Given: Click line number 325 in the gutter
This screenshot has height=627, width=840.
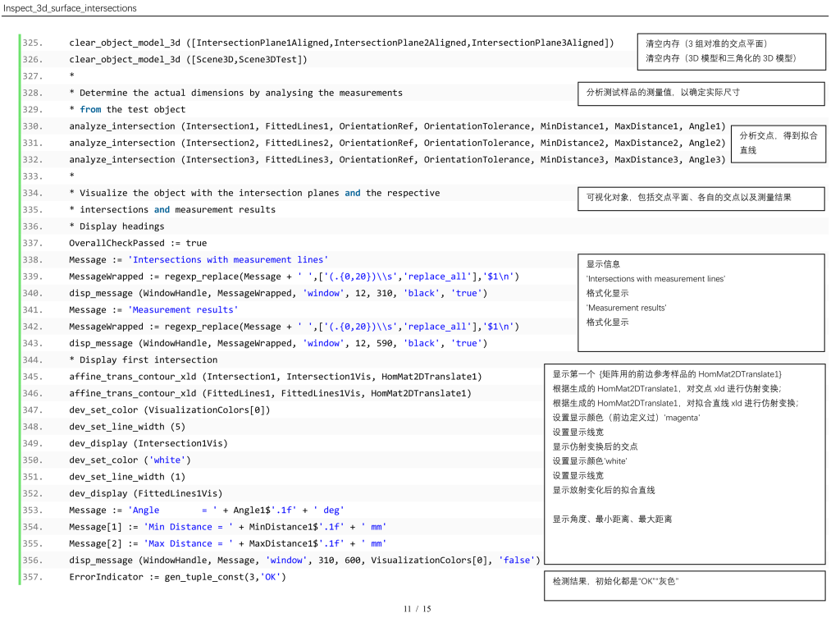Looking at the screenshot, I should coord(32,43).
